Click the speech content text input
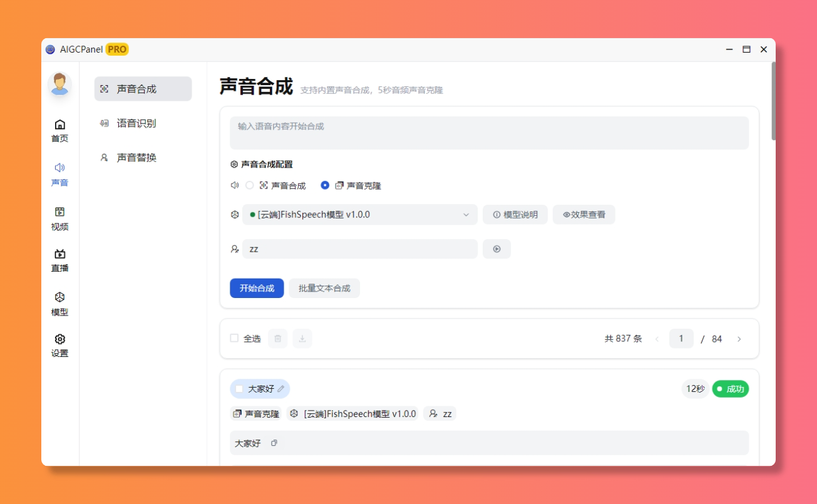The width and height of the screenshot is (817, 504). tap(489, 133)
